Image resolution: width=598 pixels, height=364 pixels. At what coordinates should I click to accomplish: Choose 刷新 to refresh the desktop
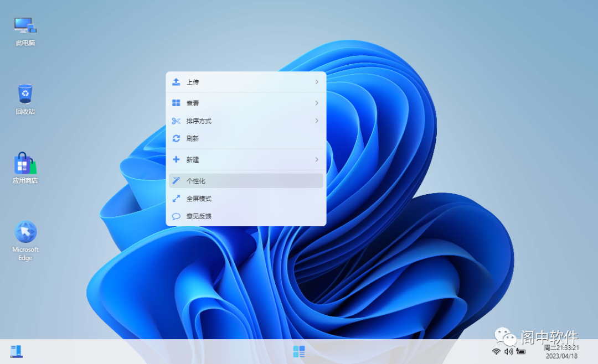click(x=246, y=138)
